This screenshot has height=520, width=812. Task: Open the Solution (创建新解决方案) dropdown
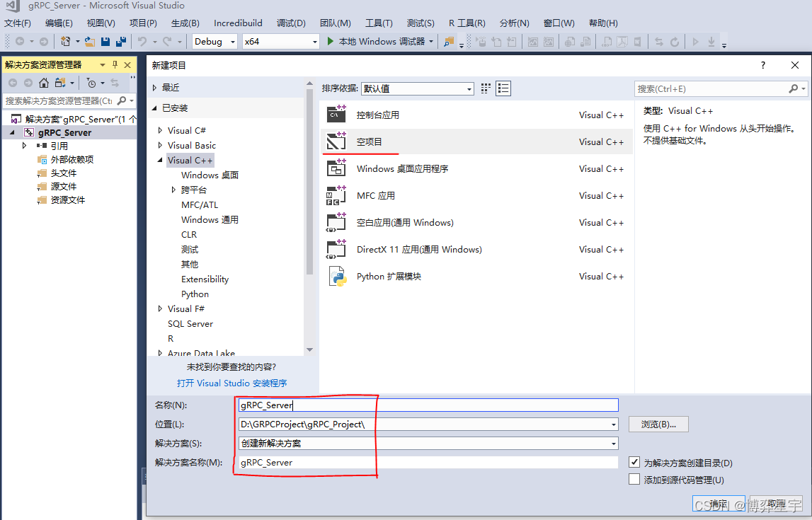[x=614, y=444]
